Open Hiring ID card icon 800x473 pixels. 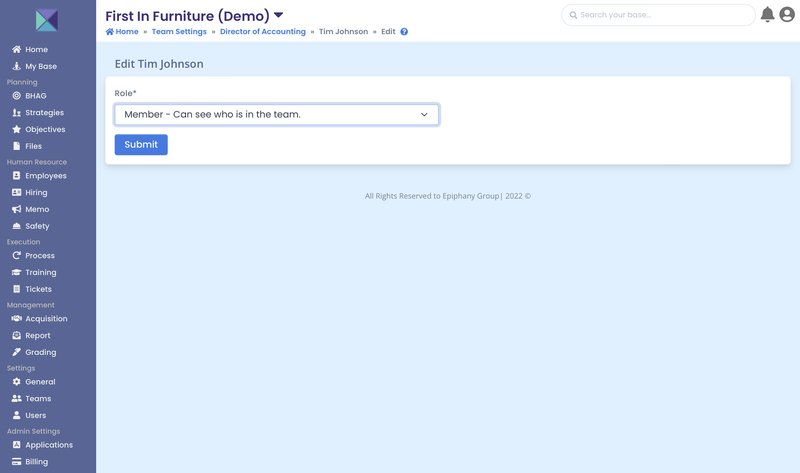tap(16, 192)
